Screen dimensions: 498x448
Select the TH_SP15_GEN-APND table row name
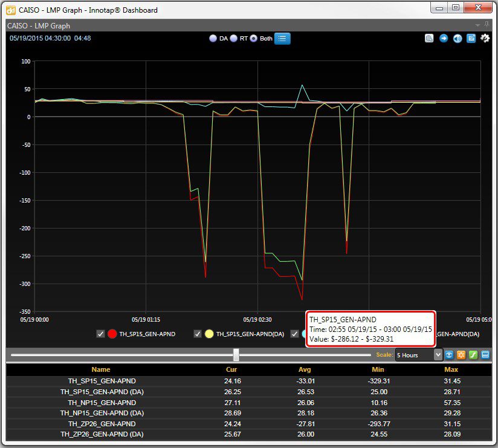point(102,381)
